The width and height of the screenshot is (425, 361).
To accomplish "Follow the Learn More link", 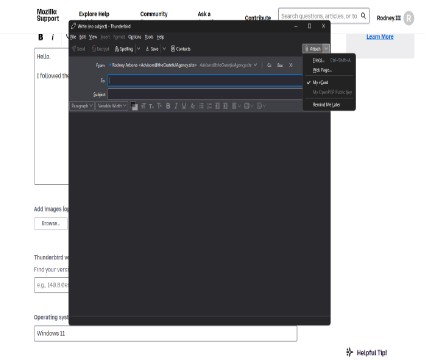I will coord(380,37).
